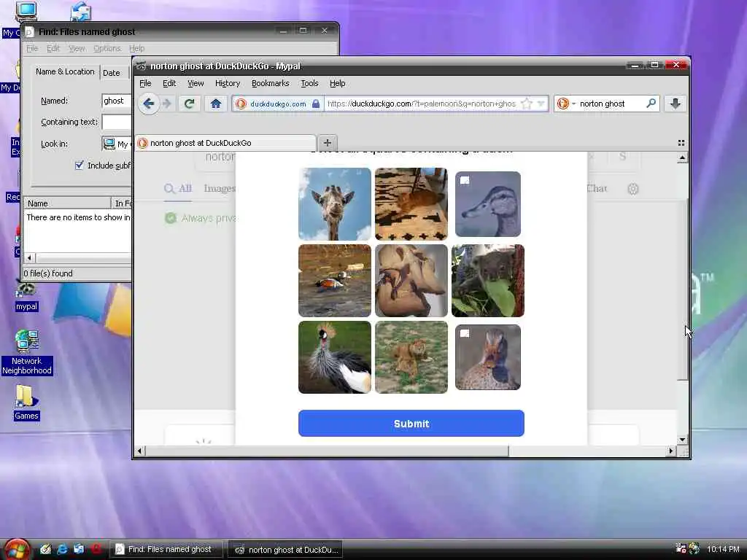Open the home page via house icon
The height and width of the screenshot is (560, 747).
(x=215, y=104)
